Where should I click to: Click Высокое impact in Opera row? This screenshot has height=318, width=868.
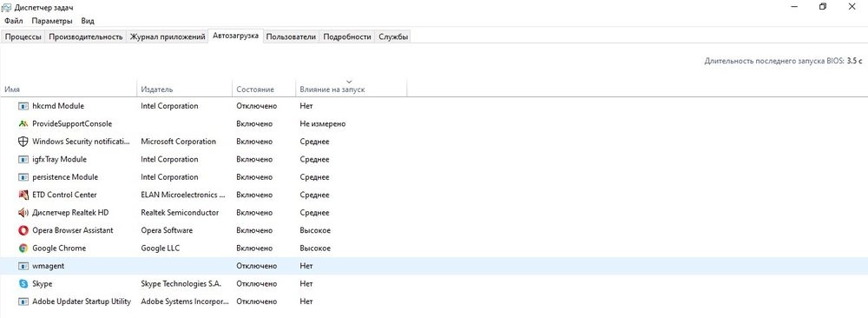coord(315,230)
